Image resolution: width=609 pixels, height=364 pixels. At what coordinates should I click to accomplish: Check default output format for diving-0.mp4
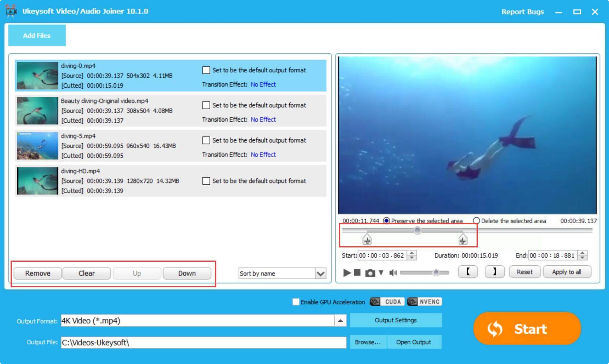(x=206, y=70)
